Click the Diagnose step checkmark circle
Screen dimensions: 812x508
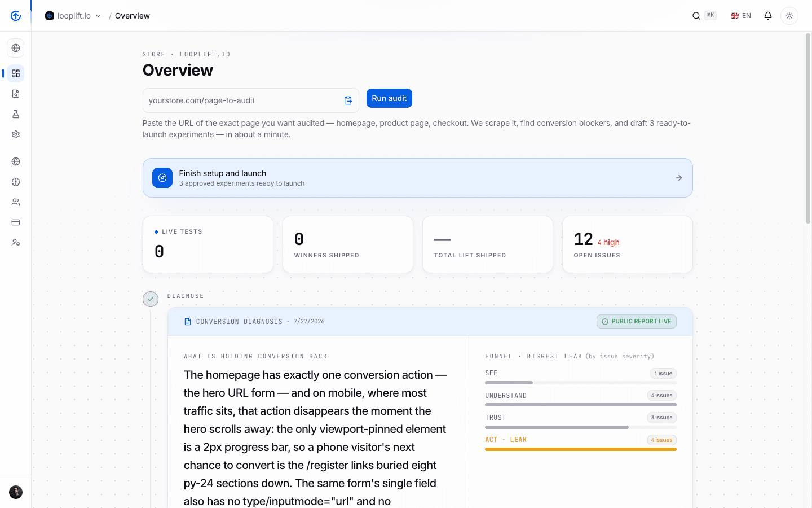click(151, 299)
